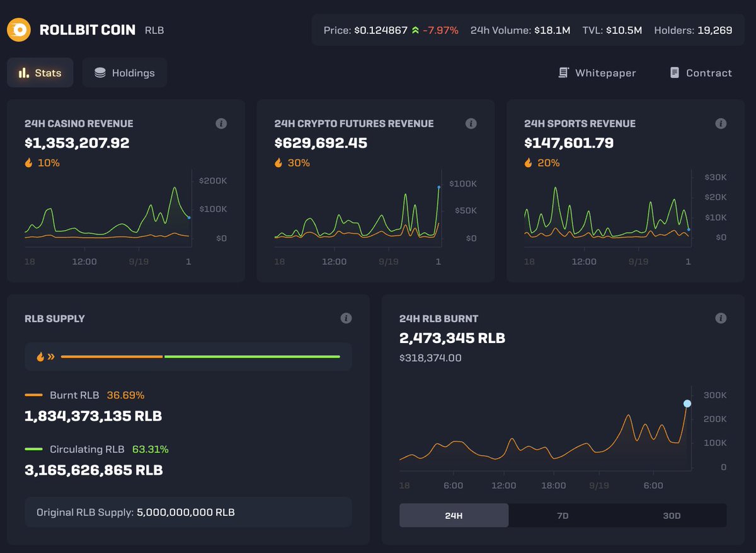756x553 pixels.
Task: Open info tooltip on 24H RLB Burnt
Action: (721, 318)
